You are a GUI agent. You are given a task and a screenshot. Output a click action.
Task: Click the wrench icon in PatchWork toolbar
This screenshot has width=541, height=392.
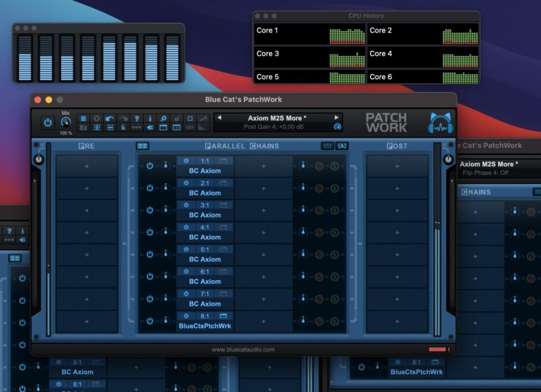point(203,118)
